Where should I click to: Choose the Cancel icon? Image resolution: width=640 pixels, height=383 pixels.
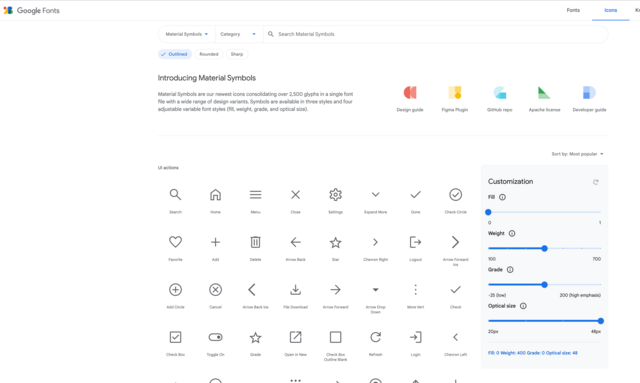coord(216,289)
